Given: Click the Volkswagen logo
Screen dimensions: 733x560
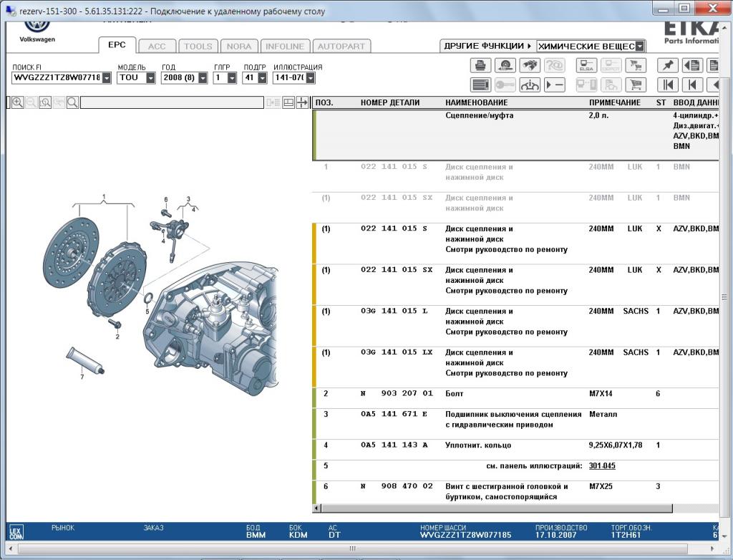Looking at the screenshot, I should pos(37,30).
